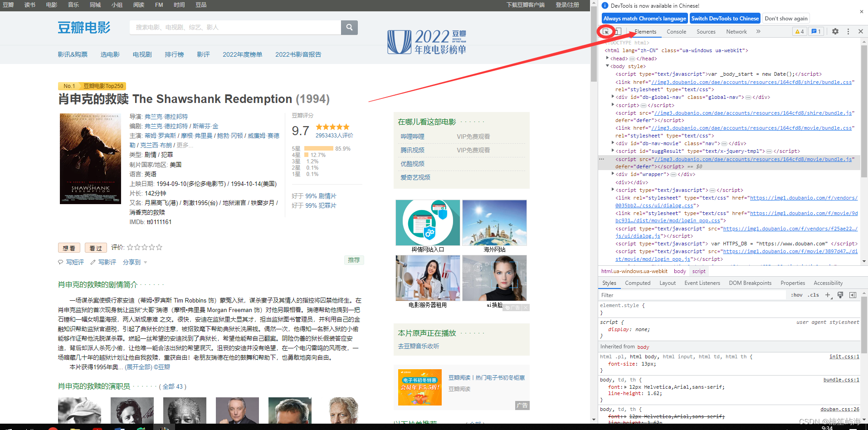Viewport: 868px width, 430px height.
Task: Open the DOM Breakpoints tab
Action: tap(750, 283)
